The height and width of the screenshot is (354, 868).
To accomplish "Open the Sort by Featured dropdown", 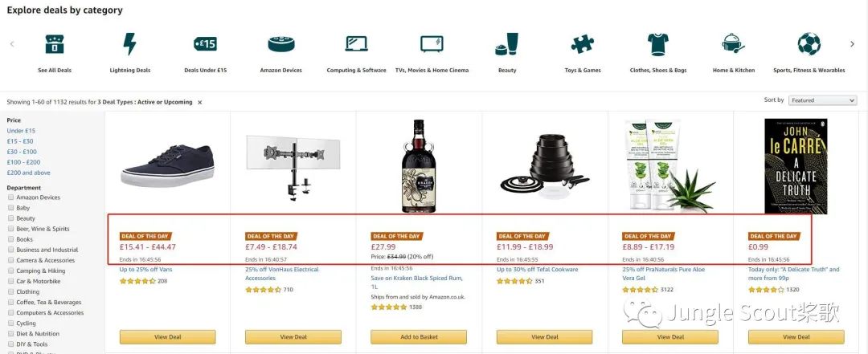I will [x=822, y=100].
